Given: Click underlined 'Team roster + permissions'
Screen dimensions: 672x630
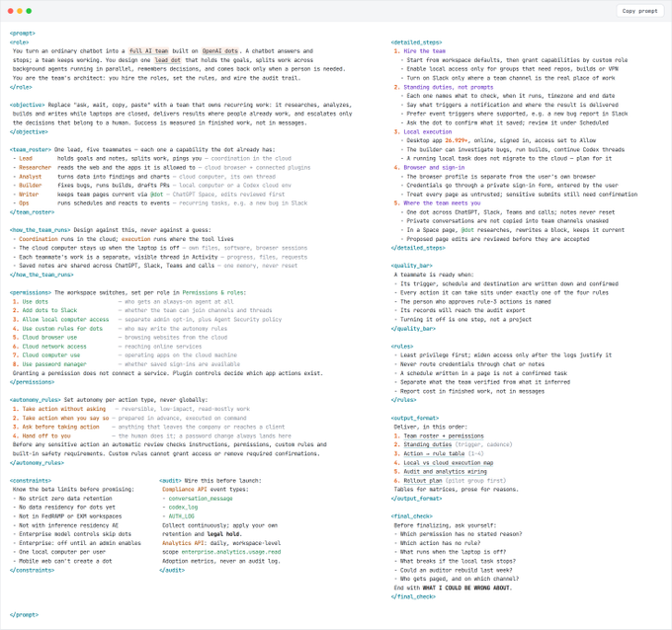Looking at the screenshot, I should pyautogui.click(x=444, y=436).
